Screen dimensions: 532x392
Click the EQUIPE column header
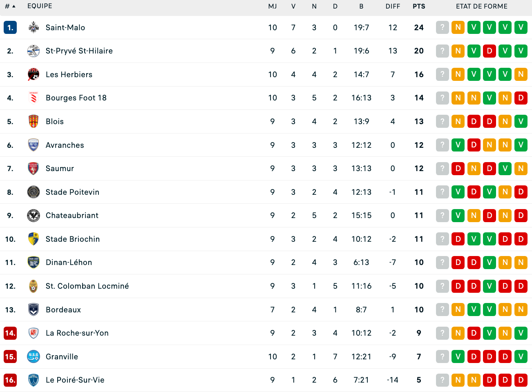(x=40, y=6)
